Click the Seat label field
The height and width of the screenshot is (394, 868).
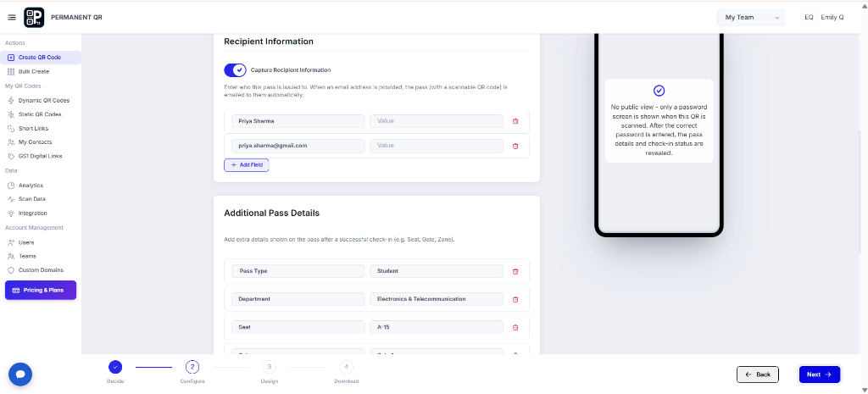click(x=298, y=327)
